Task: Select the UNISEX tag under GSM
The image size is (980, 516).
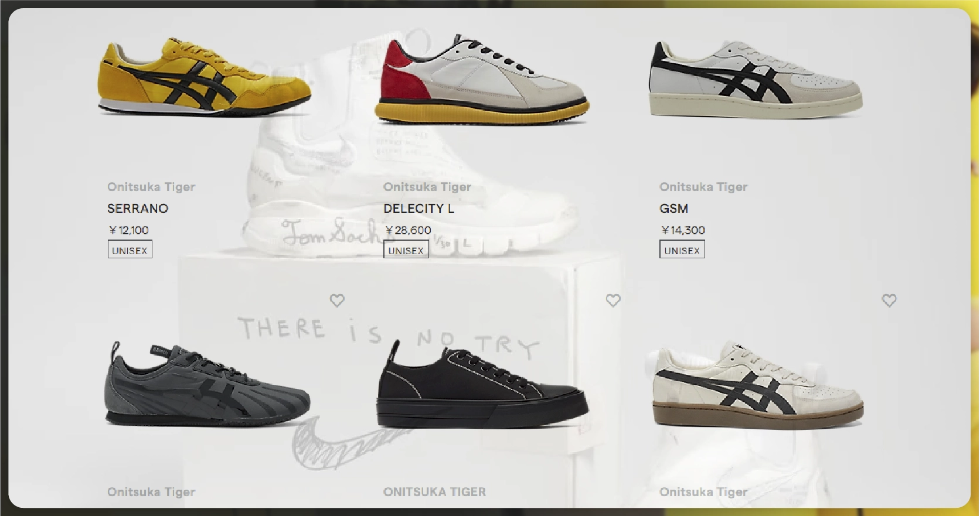Action: [x=682, y=250]
